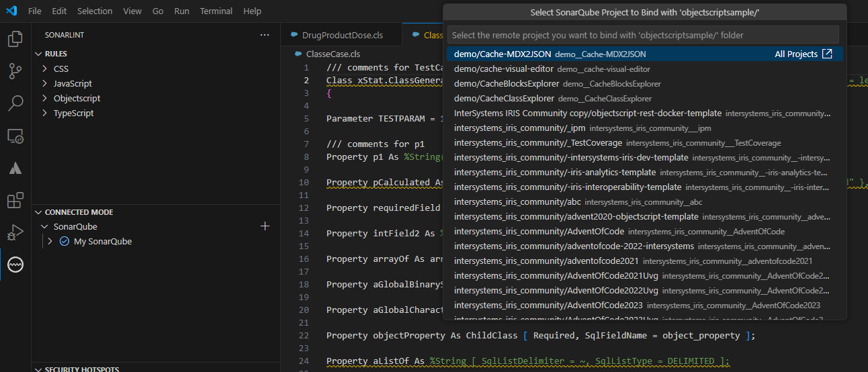Expand the My SonarQube connection
This screenshot has height=372, width=868.
tap(50, 241)
